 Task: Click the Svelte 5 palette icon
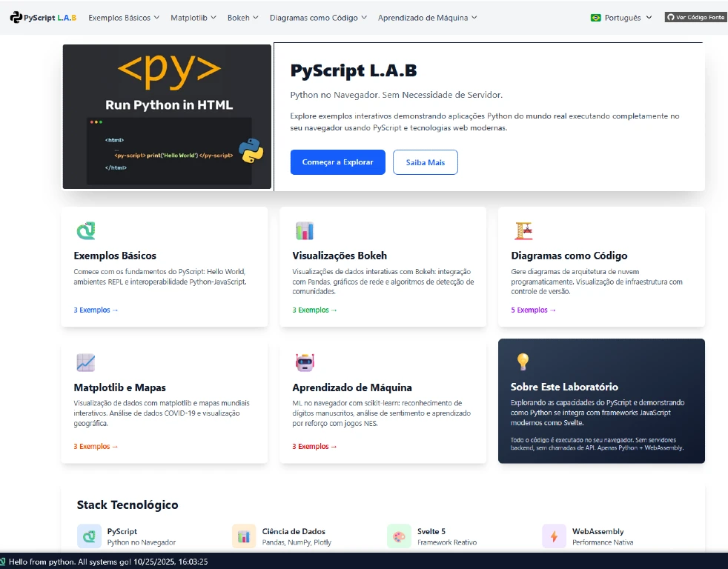(399, 536)
